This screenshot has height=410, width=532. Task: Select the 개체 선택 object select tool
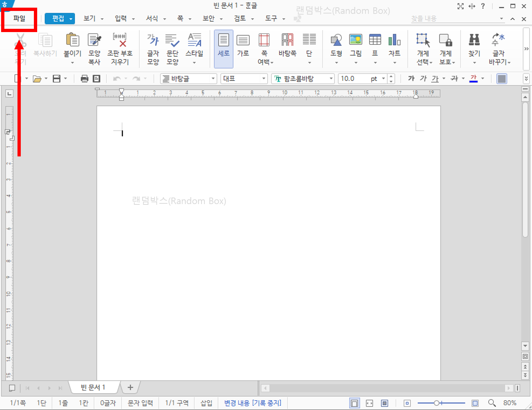tap(423, 40)
